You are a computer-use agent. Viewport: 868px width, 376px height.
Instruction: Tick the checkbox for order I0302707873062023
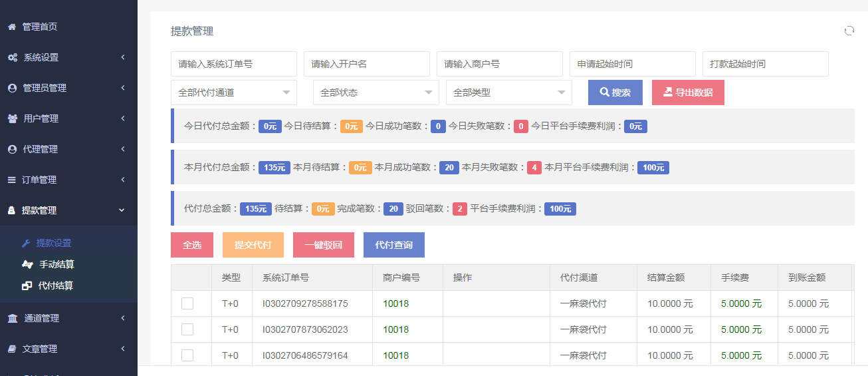tap(187, 329)
